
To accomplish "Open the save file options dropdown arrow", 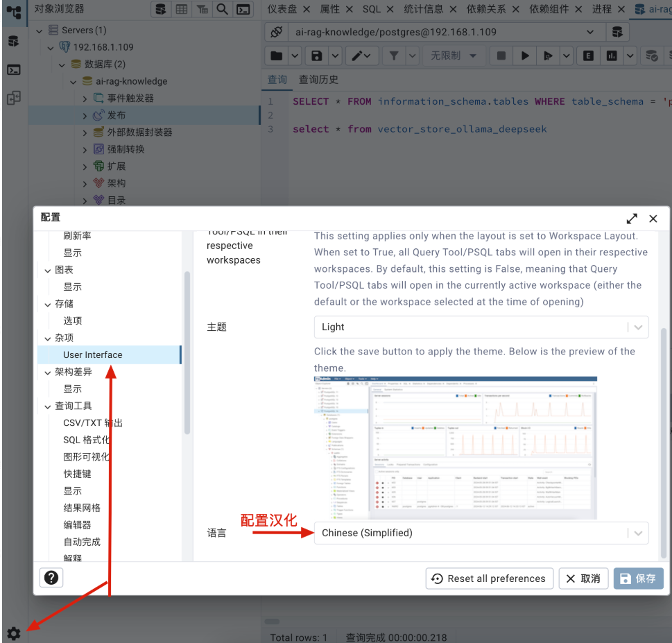I will [x=335, y=55].
